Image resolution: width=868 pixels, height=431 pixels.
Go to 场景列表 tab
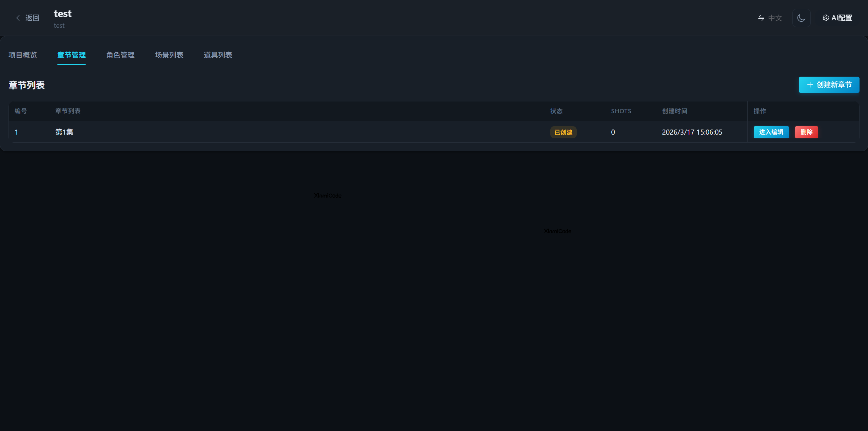pos(169,55)
